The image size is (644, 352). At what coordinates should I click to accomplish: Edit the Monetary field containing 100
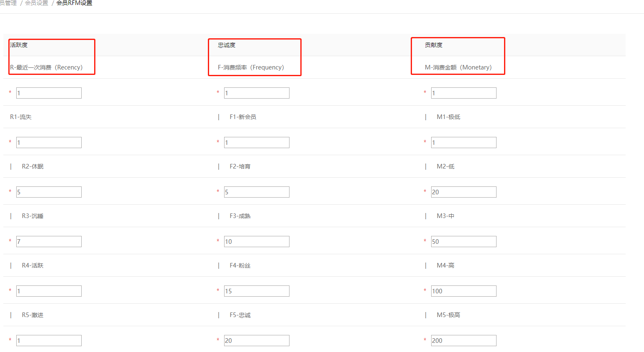[x=464, y=291]
